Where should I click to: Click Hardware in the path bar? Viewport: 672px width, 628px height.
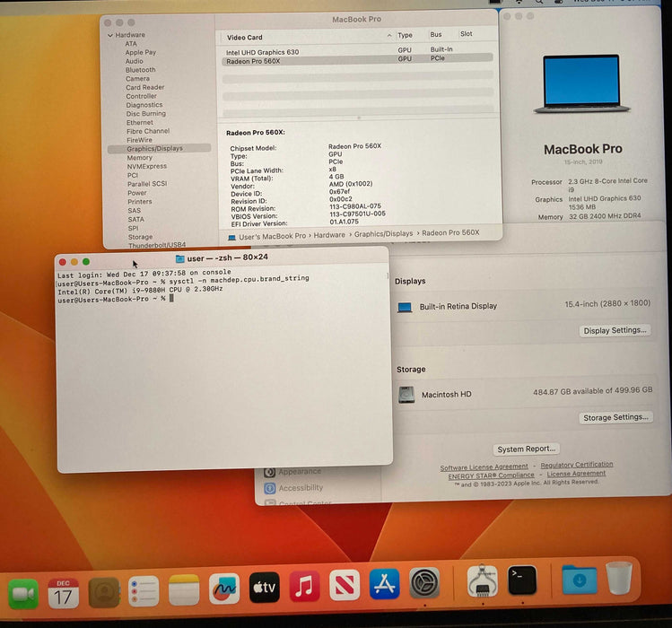point(329,235)
